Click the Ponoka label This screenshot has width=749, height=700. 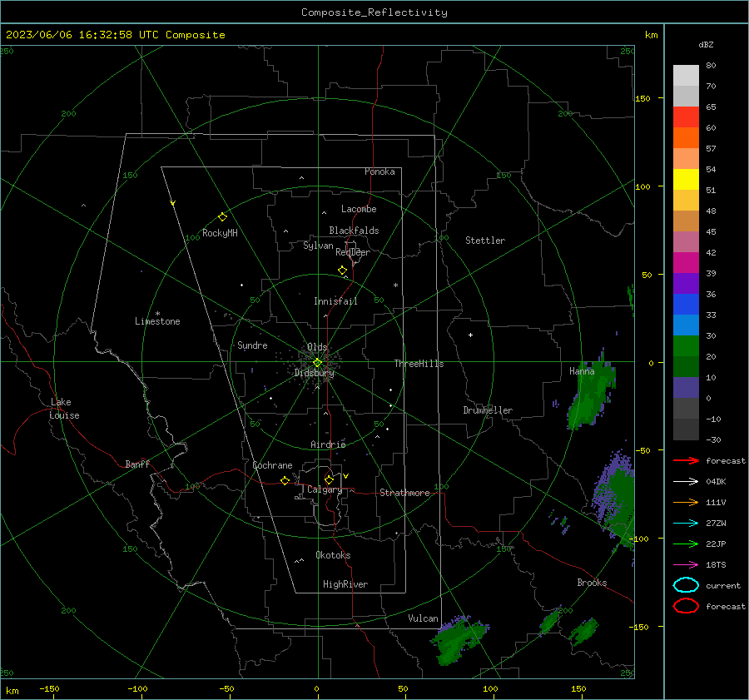(x=379, y=171)
